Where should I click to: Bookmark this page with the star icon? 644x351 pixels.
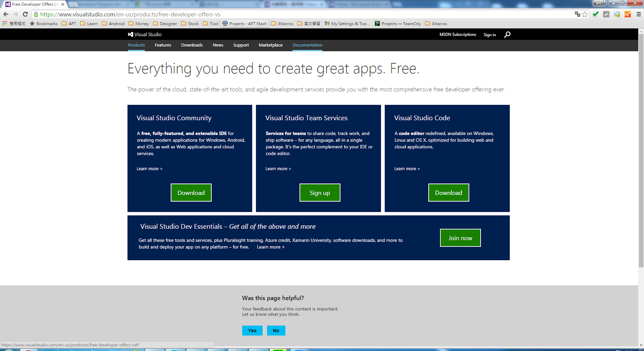pos(585,14)
